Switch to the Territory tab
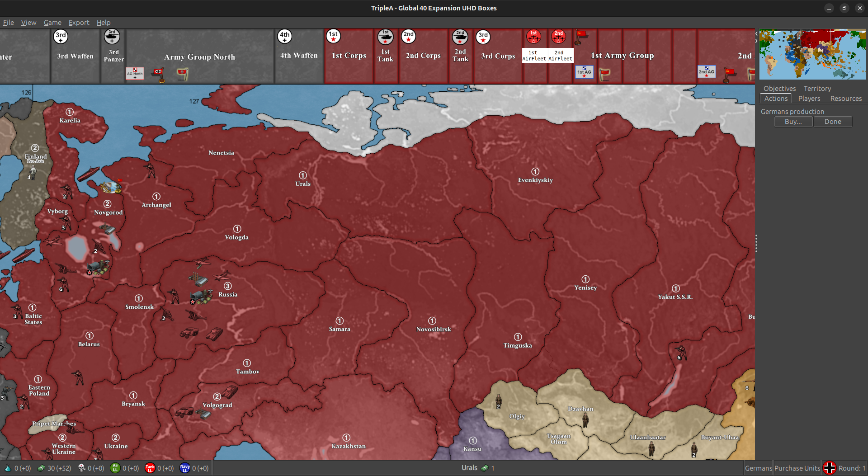This screenshot has height=476, width=868. coord(817,88)
